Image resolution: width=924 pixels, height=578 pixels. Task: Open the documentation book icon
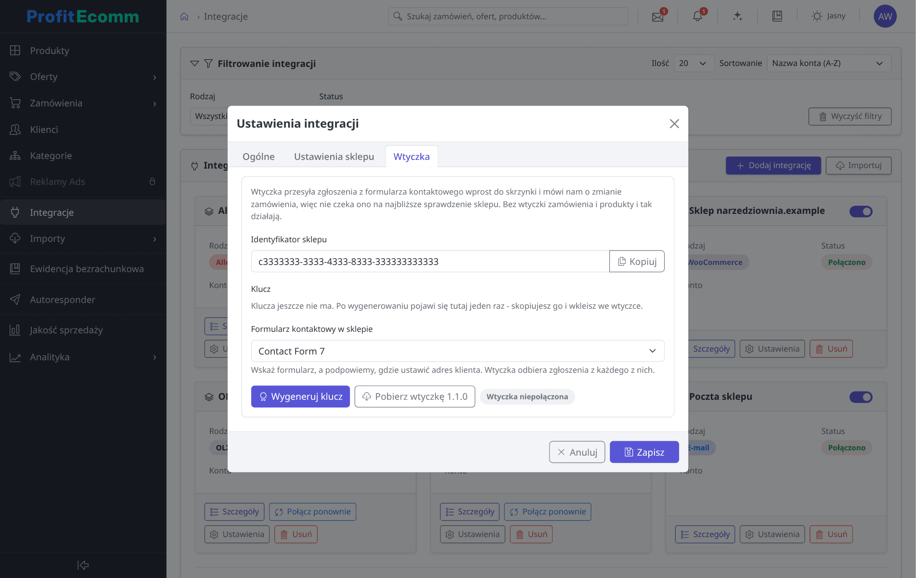[x=777, y=16]
